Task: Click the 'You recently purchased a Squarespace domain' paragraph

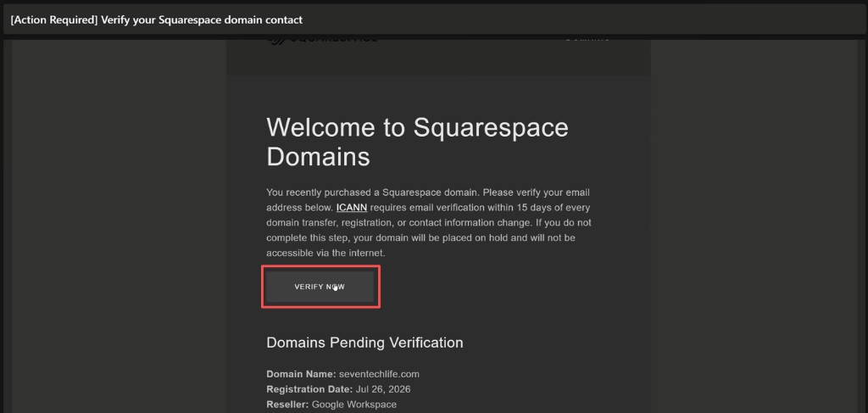Action: 428,222
